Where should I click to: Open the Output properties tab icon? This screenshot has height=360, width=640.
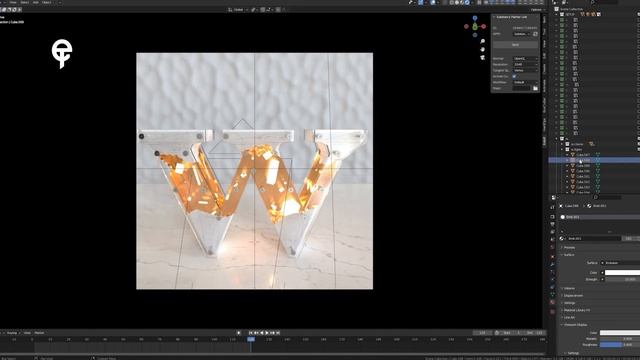(553, 224)
